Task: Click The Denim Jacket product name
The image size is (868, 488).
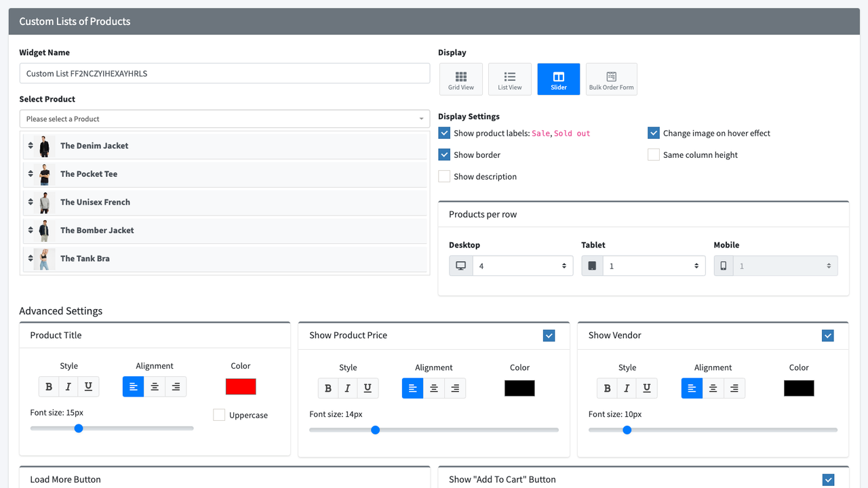Action: (x=94, y=146)
